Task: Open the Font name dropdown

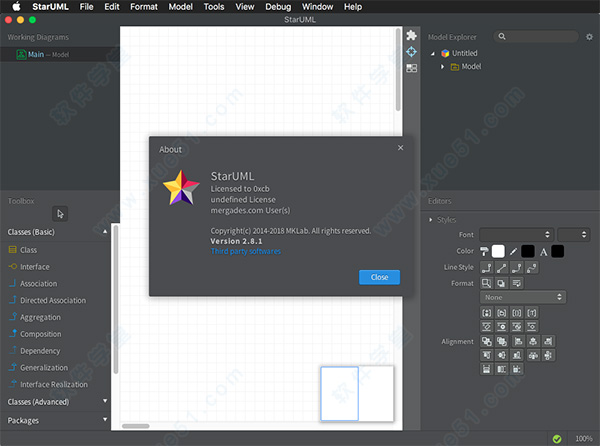Action: click(517, 234)
